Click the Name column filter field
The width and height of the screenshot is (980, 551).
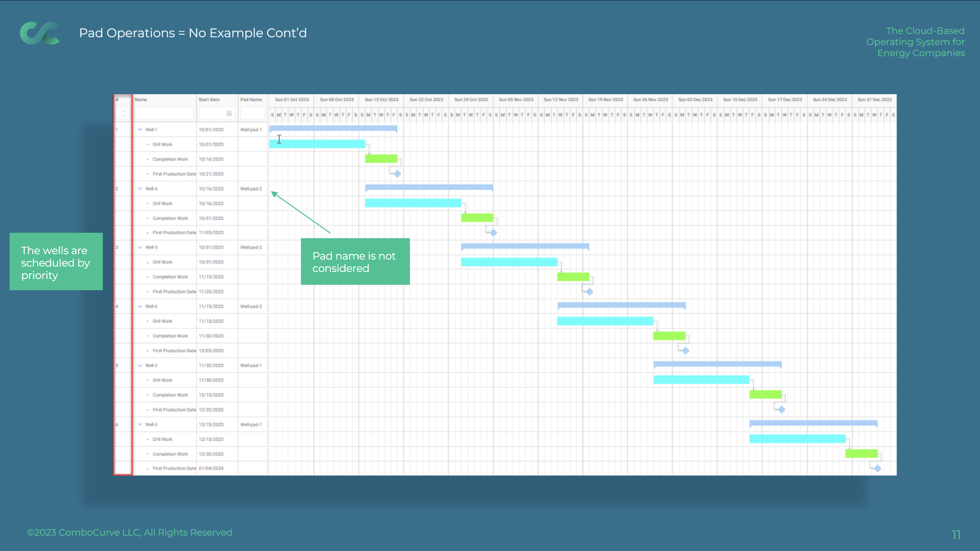click(164, 113)
